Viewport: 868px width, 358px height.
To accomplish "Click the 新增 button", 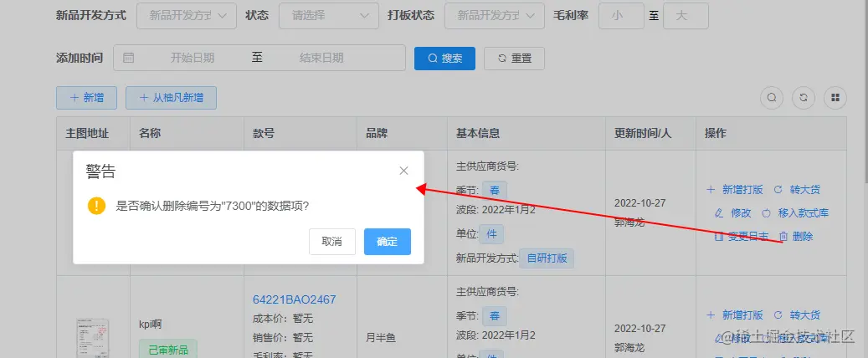I will tap(86, 98).
